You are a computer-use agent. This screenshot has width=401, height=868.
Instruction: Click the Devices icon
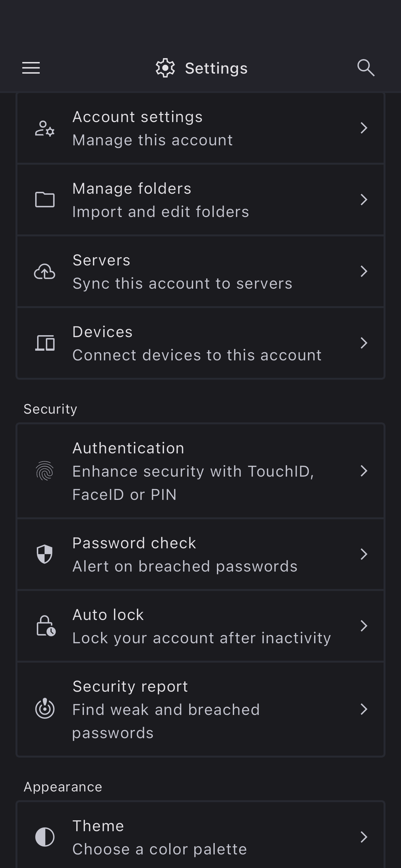point(45,343)
